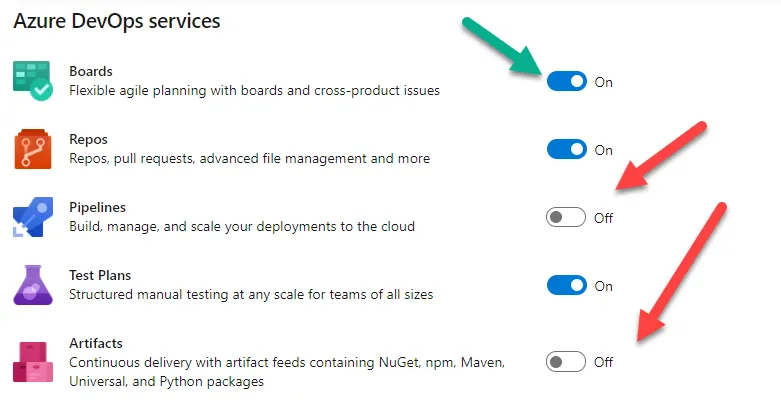This screenshot has height=415, width=781.
Task: Click the Test Plans service title
Action: click(x=100, y=276)
